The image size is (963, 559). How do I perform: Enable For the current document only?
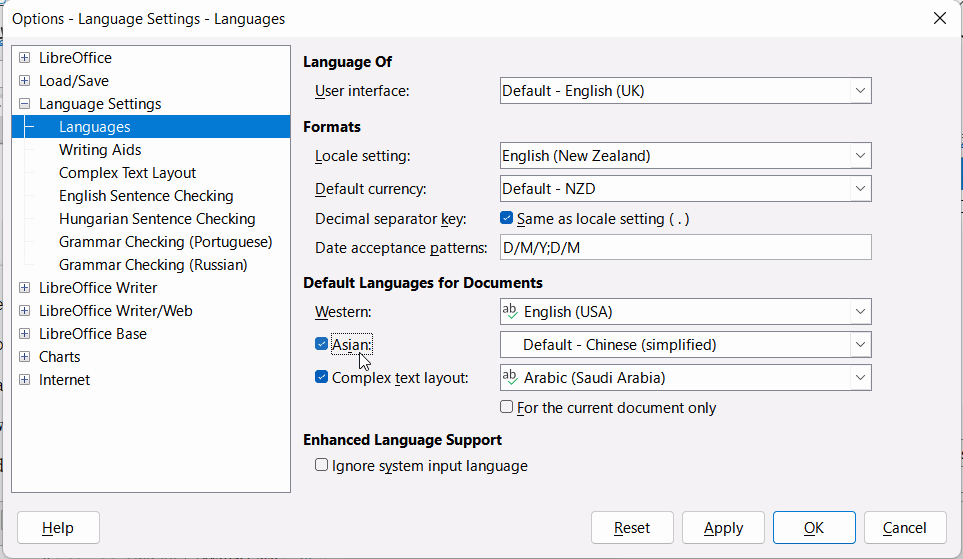coord(507,407)
